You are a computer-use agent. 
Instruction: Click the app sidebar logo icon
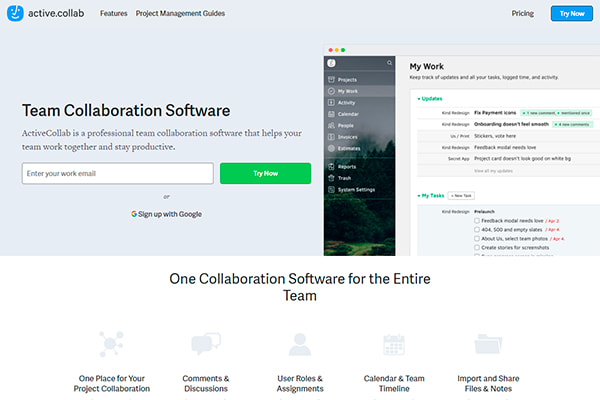point(331,63)
